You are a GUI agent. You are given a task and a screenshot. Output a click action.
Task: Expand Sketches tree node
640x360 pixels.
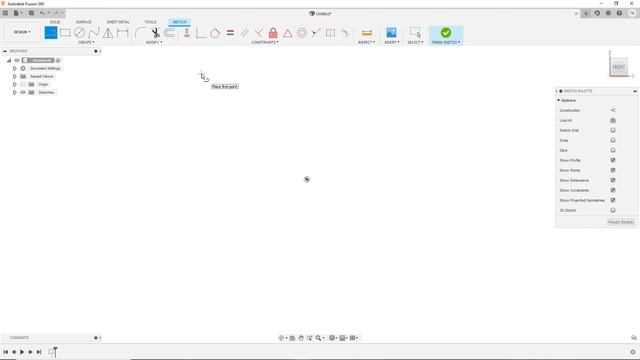pyautogui.click(x=15, y=92)
